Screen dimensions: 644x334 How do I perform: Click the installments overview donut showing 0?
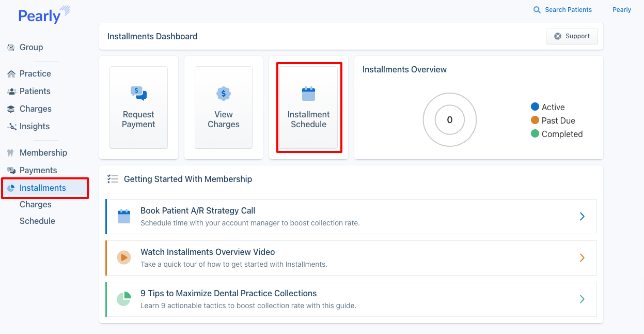point(449,120)
